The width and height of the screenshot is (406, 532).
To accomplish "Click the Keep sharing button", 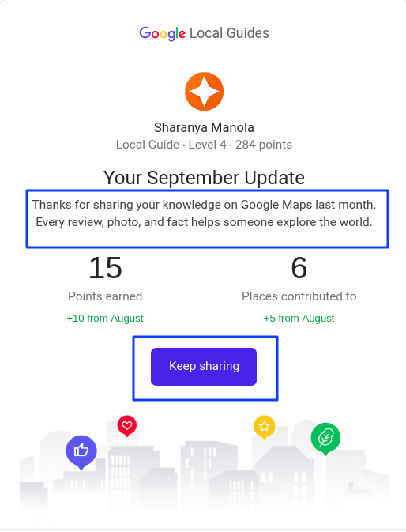I will point(204,367).
